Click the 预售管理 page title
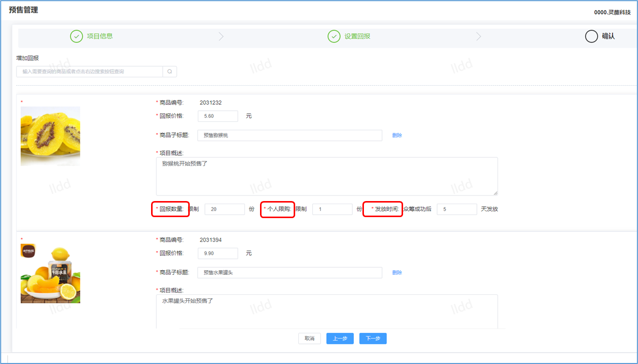The image size is (638, 364). [24, 10]
